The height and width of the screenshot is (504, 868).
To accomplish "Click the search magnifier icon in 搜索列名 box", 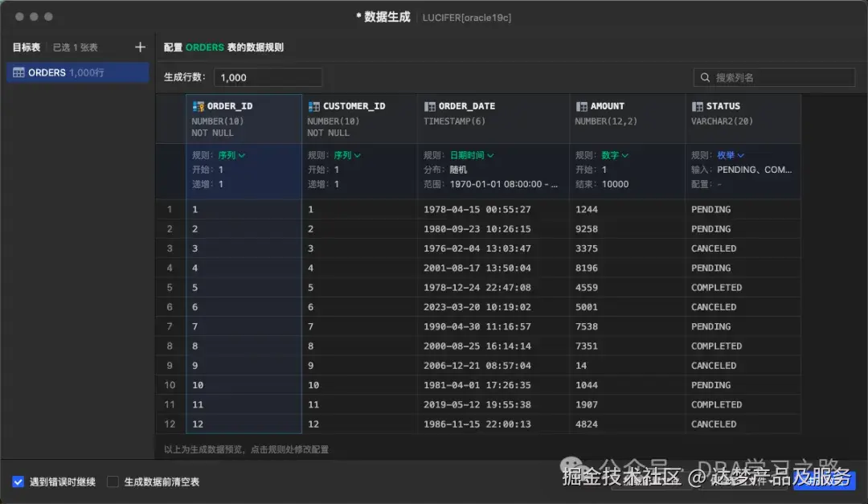I will [x=706, y=77].
